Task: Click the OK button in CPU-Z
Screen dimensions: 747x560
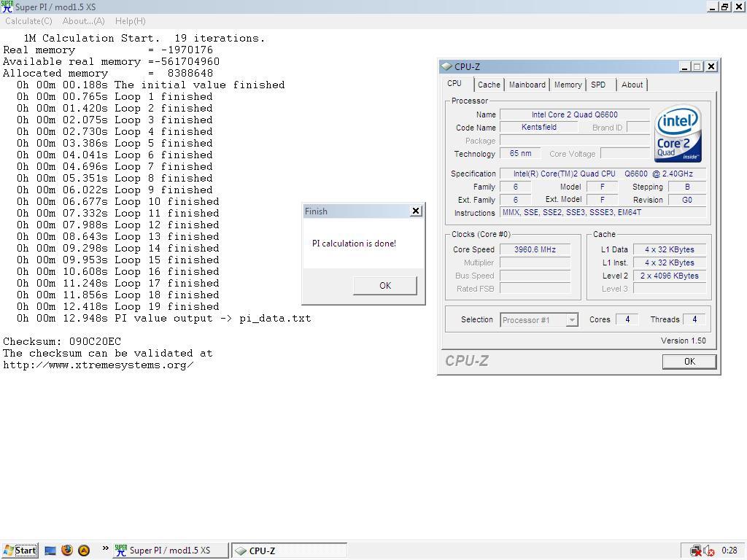Action: pyautogui.click(x=689, y=362)
